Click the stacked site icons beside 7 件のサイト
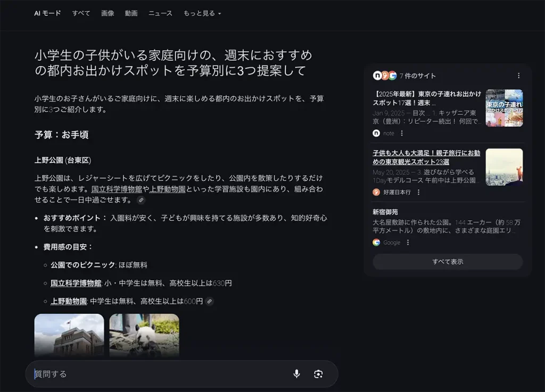Screen dimensions: 545x392 [385, 76]
